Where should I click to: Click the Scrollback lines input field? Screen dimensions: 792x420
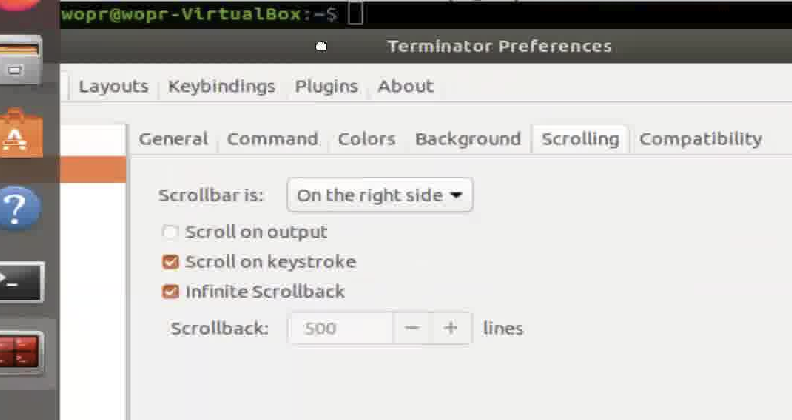click(341, 328)
